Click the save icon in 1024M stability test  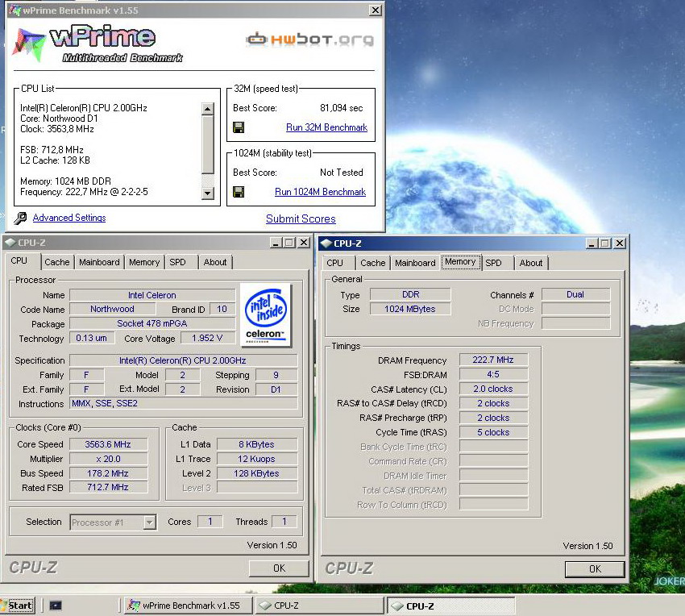coord(239,191)
